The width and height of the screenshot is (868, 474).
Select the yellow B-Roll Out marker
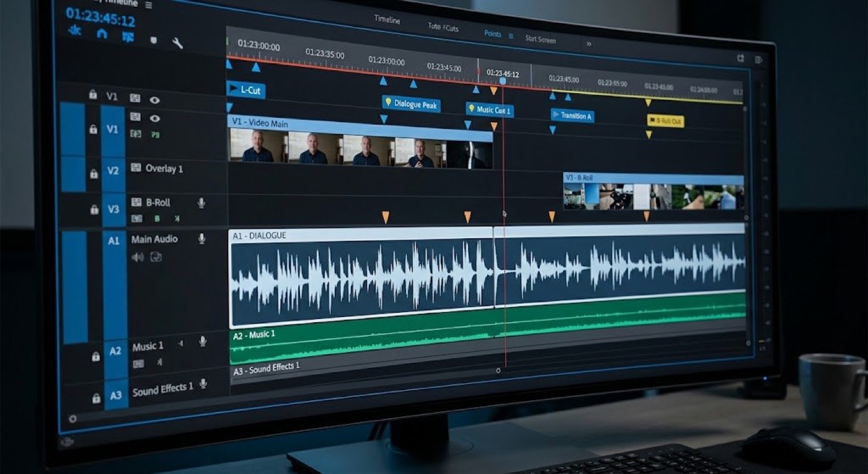tap(665, 121)
